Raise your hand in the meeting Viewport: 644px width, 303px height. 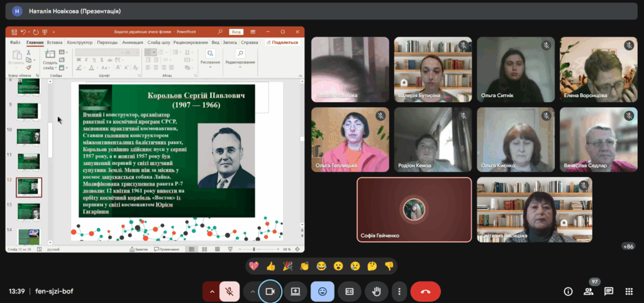(x=376, y=292)
